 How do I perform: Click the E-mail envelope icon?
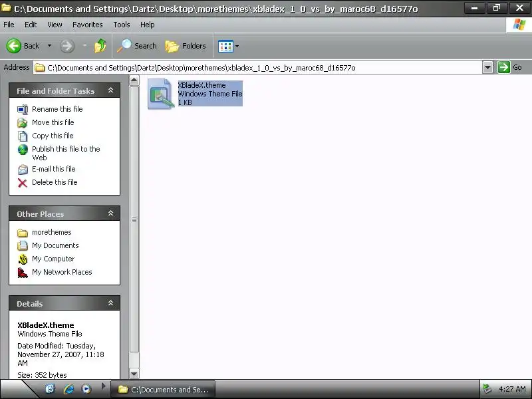tap(23, 170)
